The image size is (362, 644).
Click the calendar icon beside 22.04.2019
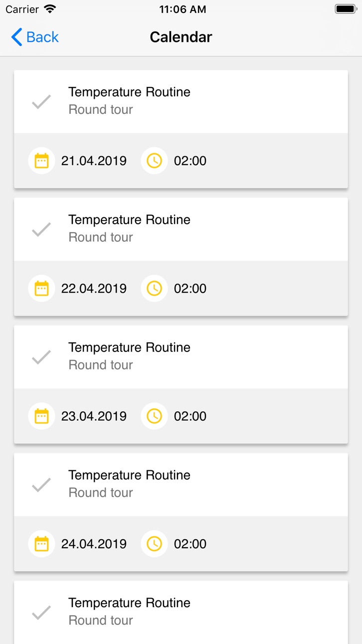click(x=41, y=289)
